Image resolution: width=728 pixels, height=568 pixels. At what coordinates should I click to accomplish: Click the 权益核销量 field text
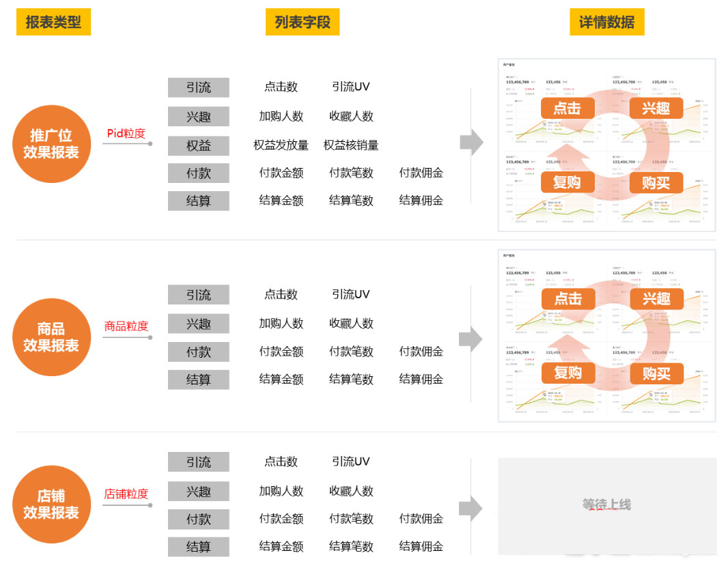pos(351,145)
